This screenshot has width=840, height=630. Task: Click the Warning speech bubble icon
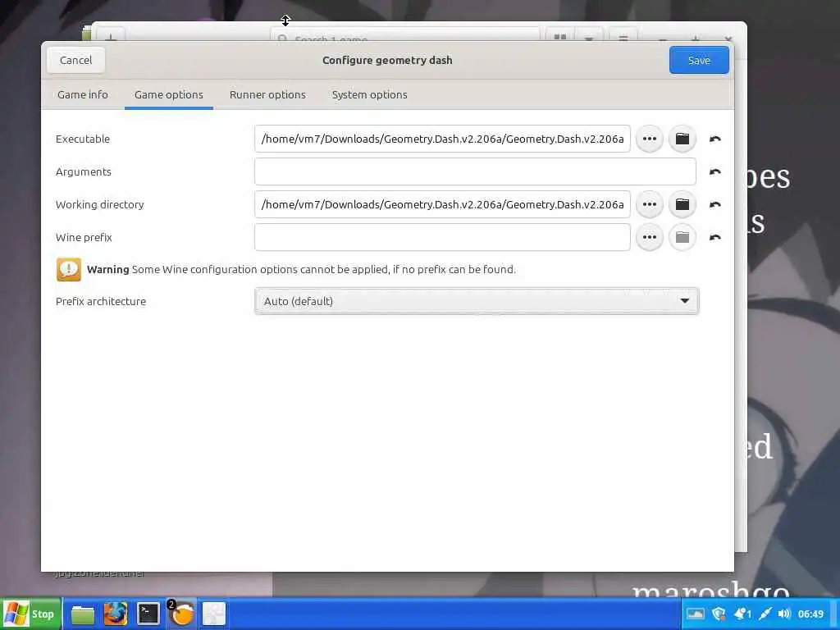point(69,269)
